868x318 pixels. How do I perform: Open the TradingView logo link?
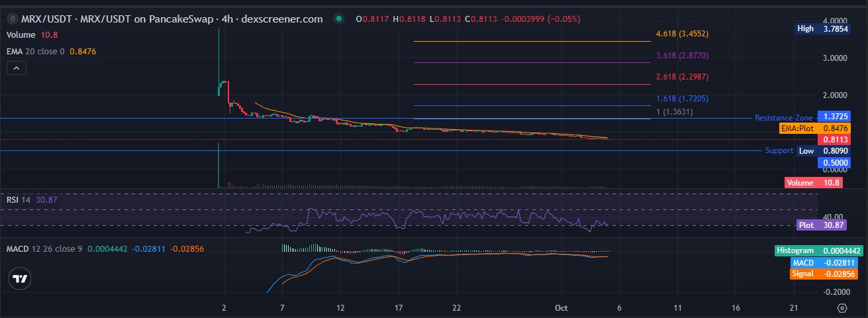(20, 279)
